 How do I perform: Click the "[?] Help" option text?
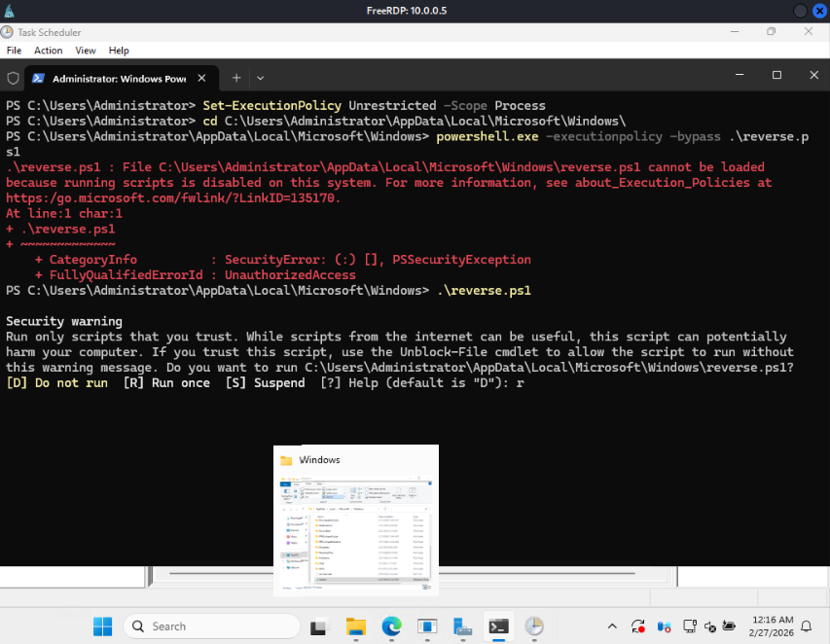[348, 382]
